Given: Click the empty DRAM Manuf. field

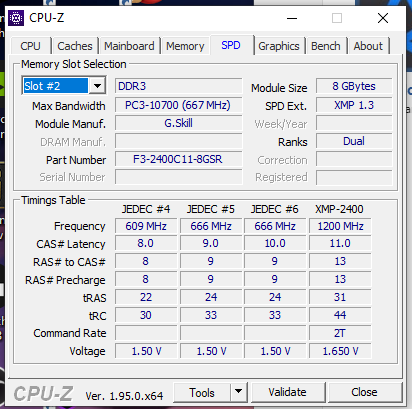Looking at the screenshot, I should tap(178, 141).
